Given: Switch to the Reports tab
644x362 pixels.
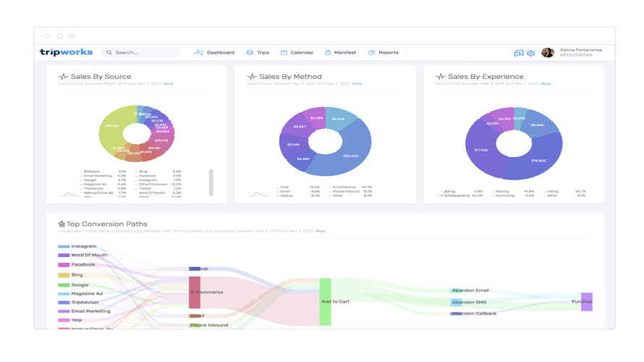Looking at the screenshot, I should coord(384,53).
